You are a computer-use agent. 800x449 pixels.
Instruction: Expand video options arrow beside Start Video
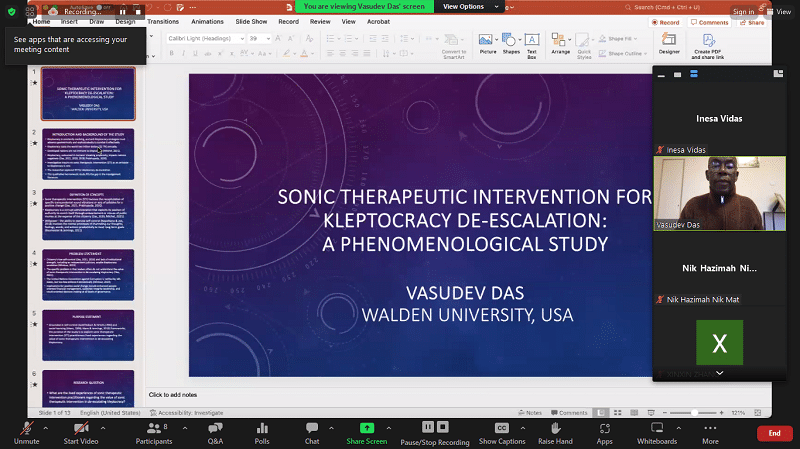point(106,423)
